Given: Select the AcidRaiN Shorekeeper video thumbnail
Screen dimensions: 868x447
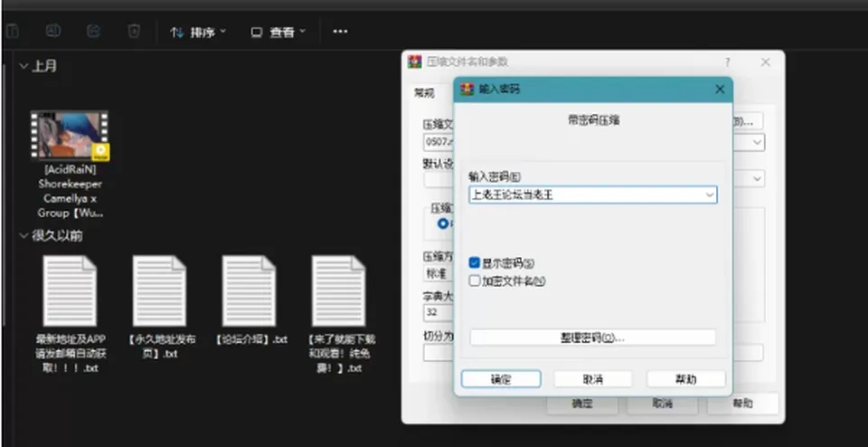Looking at the screenshot, I should pos(70,136).
